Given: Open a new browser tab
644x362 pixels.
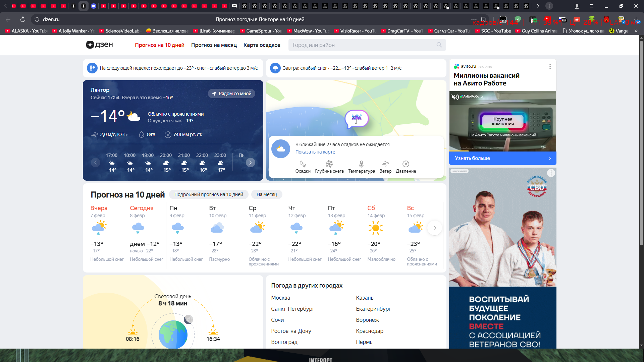Looking at the screenshot, I should 549,6.
